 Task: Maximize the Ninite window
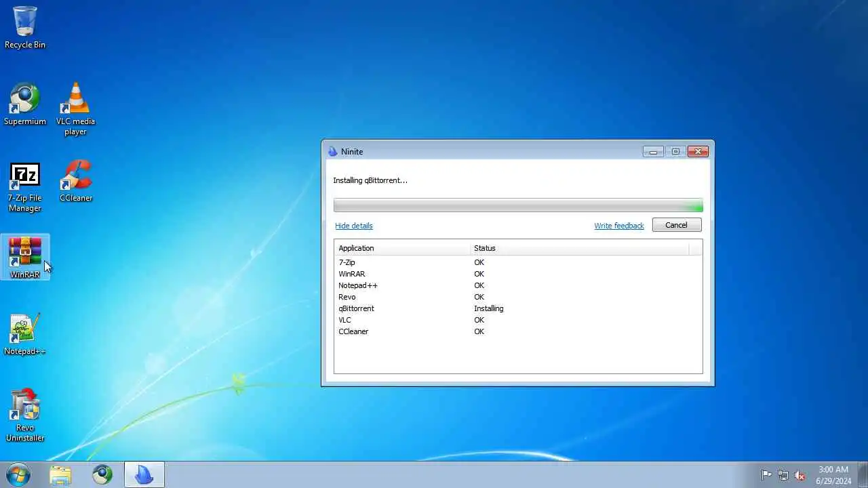click(x=675, y=152)
